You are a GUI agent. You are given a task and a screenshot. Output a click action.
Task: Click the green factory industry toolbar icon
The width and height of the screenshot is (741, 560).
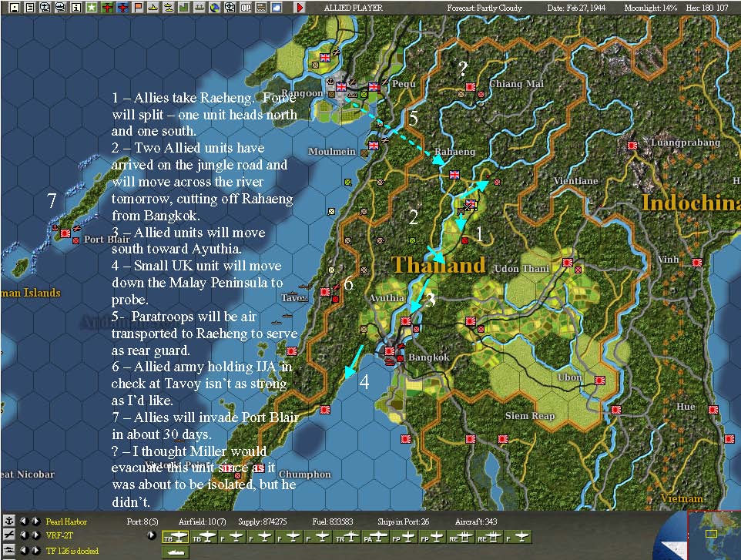click(183, 7)
